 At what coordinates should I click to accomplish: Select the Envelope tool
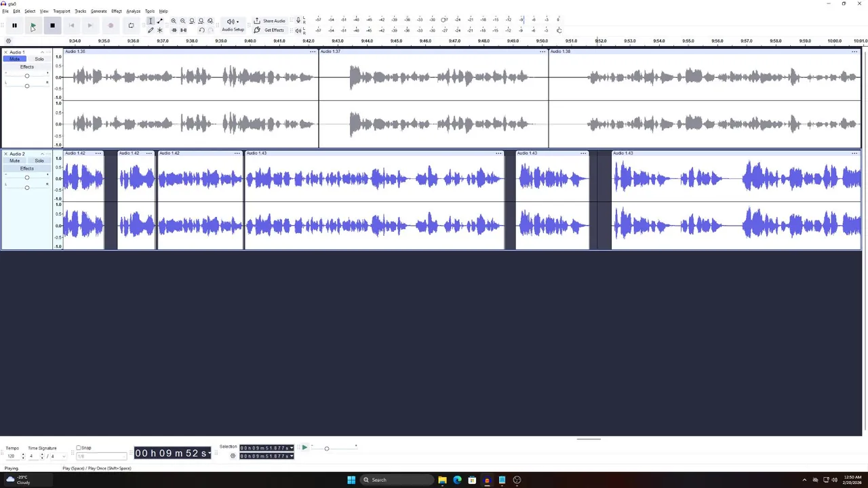pos(160,21)
